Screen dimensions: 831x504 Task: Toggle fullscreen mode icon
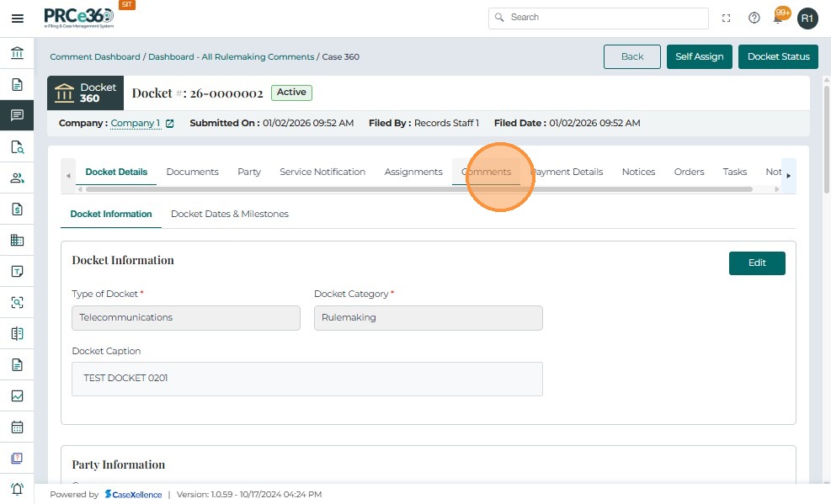[726, 18]
